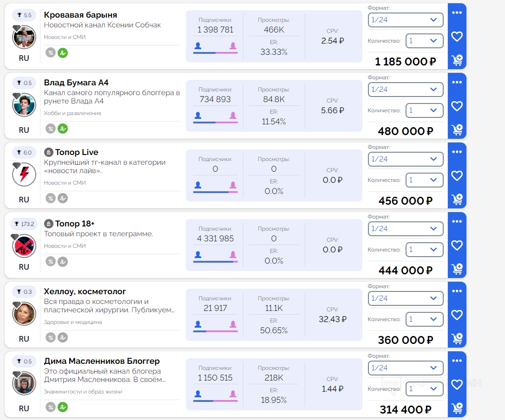505x420 pixels.
Task: Open three-dots menu for Топор 18+
Action: point(457,221)
